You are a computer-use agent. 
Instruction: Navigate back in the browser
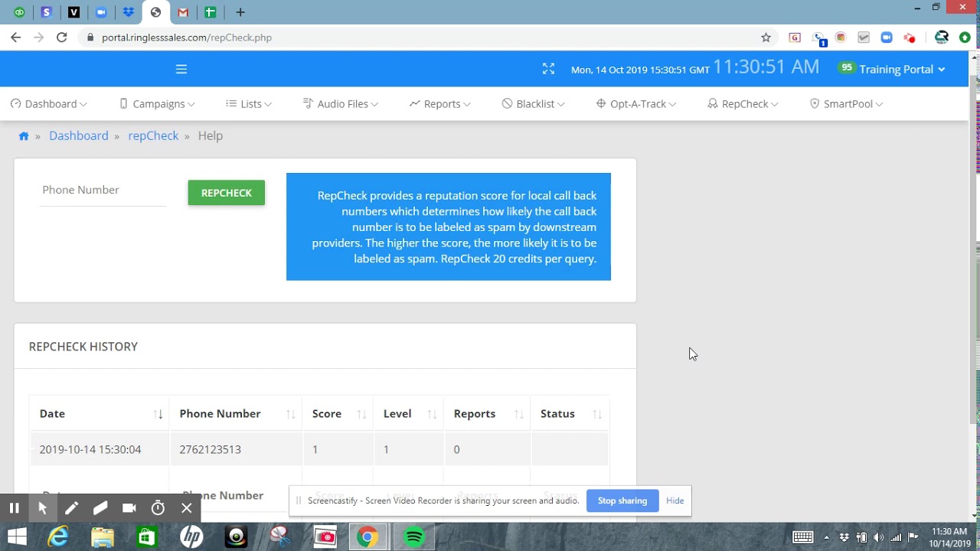pyautogui.click(x=16, y=37)
